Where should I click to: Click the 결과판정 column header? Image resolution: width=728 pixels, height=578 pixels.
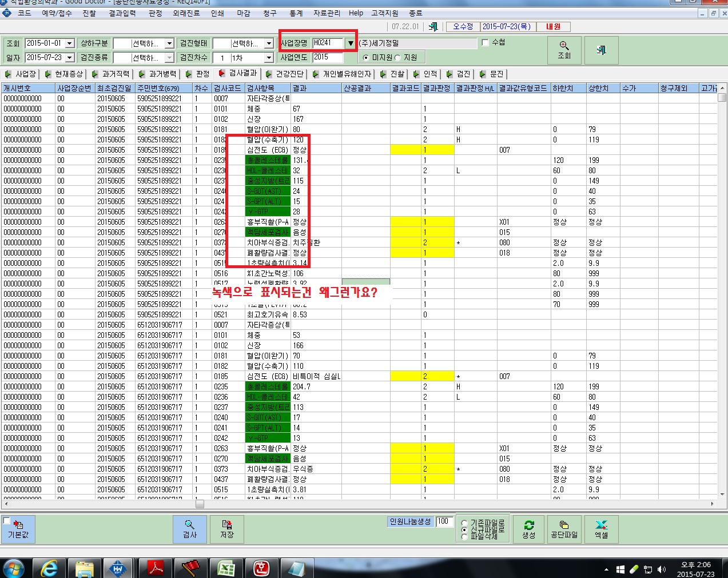437,88
